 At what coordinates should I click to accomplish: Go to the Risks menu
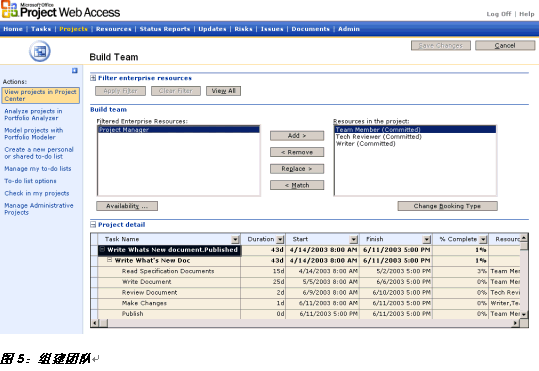pyautogui.click(x=243, y=29)
